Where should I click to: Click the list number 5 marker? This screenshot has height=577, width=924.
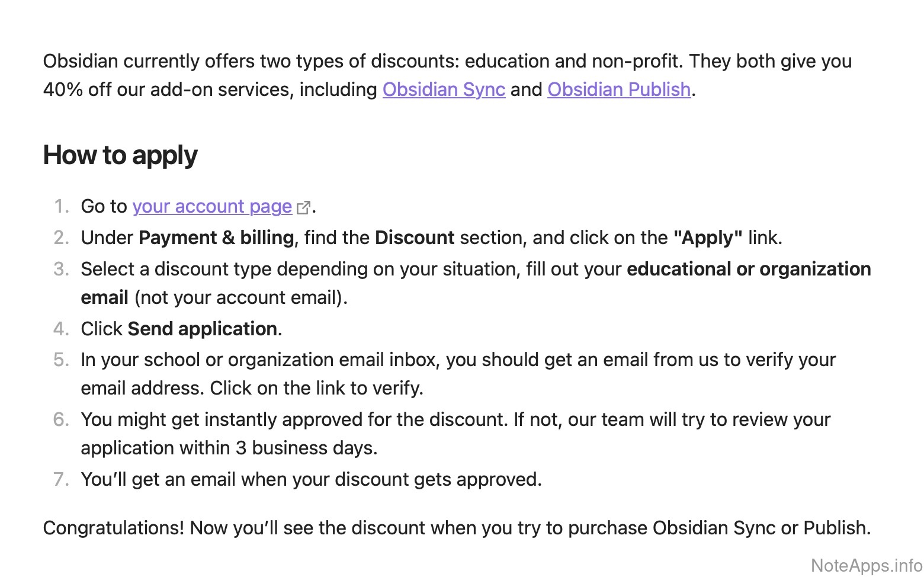pyautogui.click(x=61, y=360)
